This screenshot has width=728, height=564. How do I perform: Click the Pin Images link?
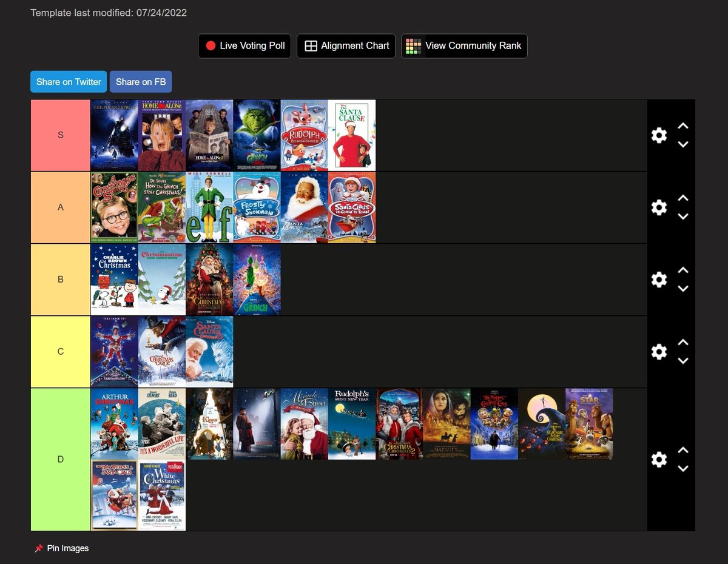[x=62, y=548]
